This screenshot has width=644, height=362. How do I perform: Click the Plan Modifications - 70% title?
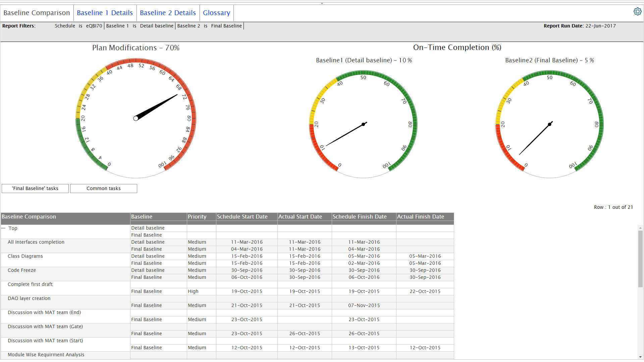tap(136, 48)
